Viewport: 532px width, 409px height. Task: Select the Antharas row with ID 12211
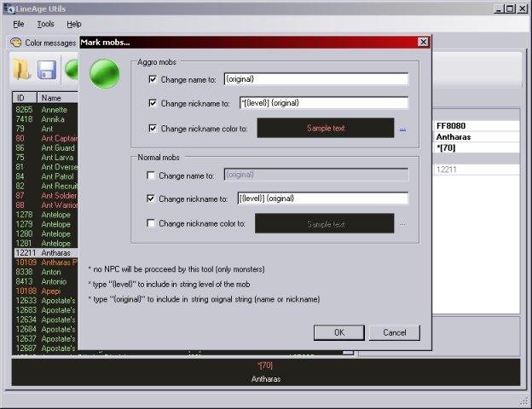click(x=45, y=253)
